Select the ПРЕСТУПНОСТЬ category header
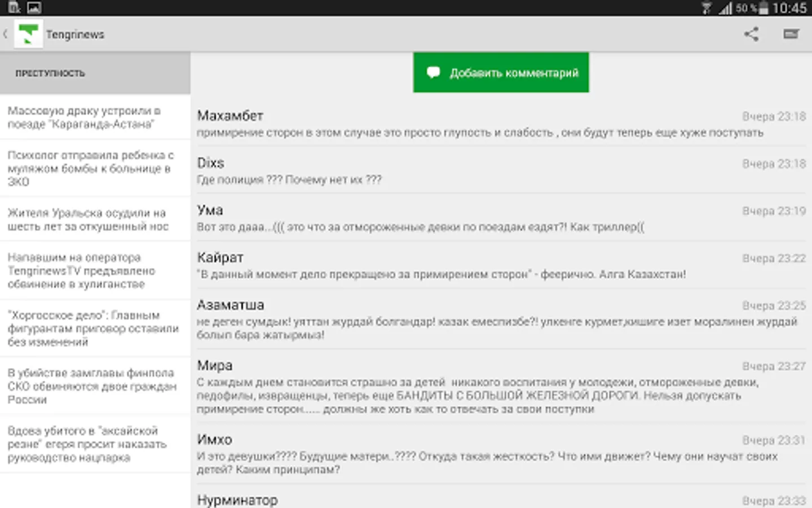The width and height of the screenshot is (812, 508). coord(95,73)
